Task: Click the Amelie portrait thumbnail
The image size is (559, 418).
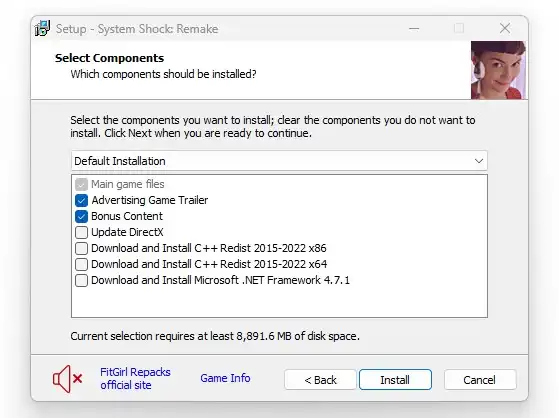Action: (x=498, y=70)
